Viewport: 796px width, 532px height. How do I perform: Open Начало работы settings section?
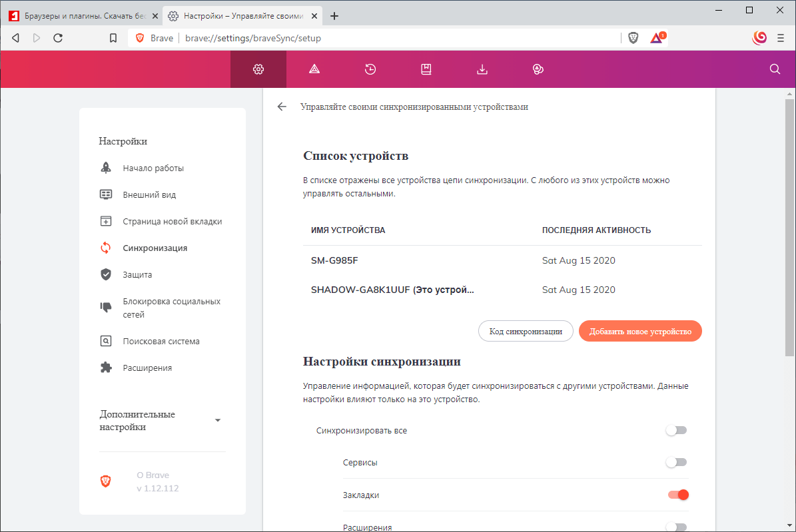153,168
